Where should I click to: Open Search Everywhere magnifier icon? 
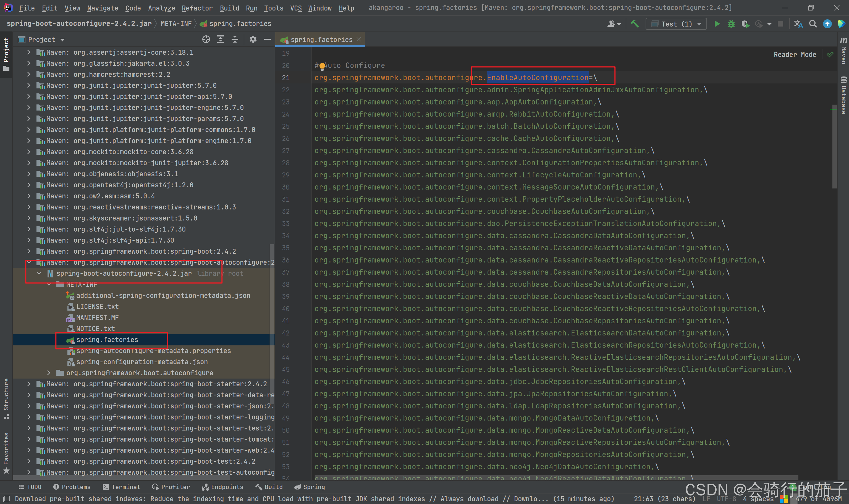tap(813, 24)
